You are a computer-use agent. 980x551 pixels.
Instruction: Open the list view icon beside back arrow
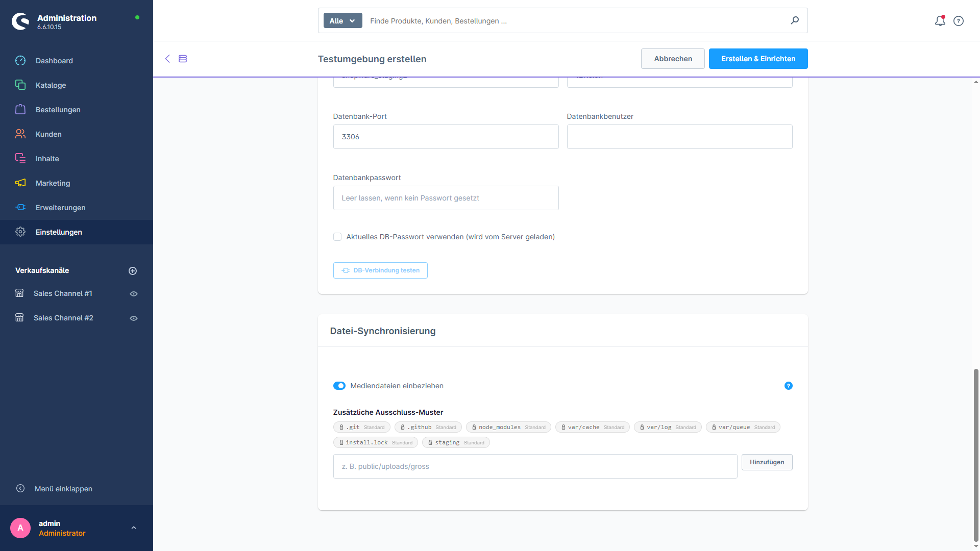(x=183, y=59)
